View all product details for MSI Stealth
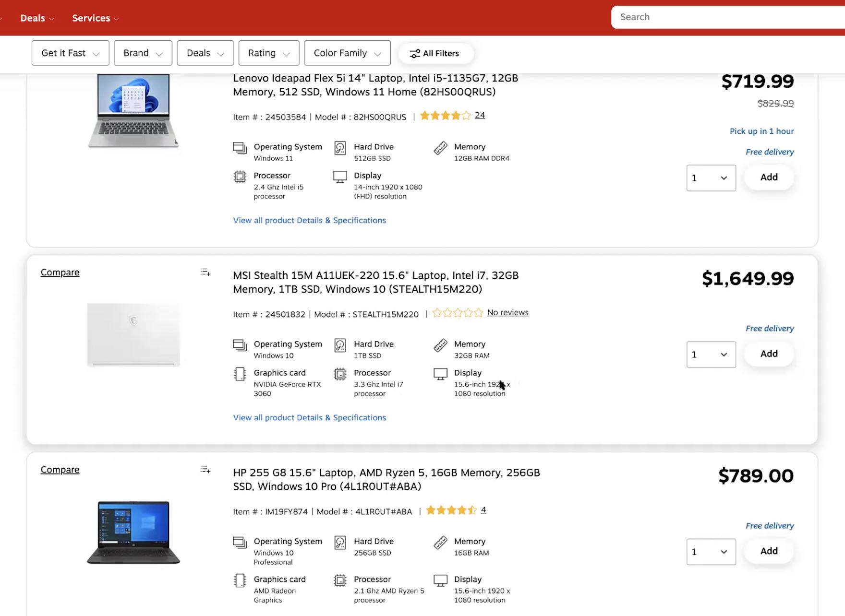The height and width of the screenshot is (616, 845). click(x=309, y=418)
